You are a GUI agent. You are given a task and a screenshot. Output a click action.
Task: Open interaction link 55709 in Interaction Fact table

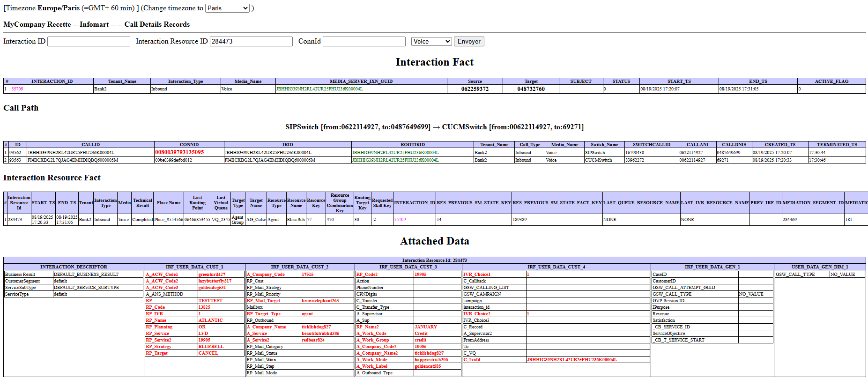coord(17,89)
